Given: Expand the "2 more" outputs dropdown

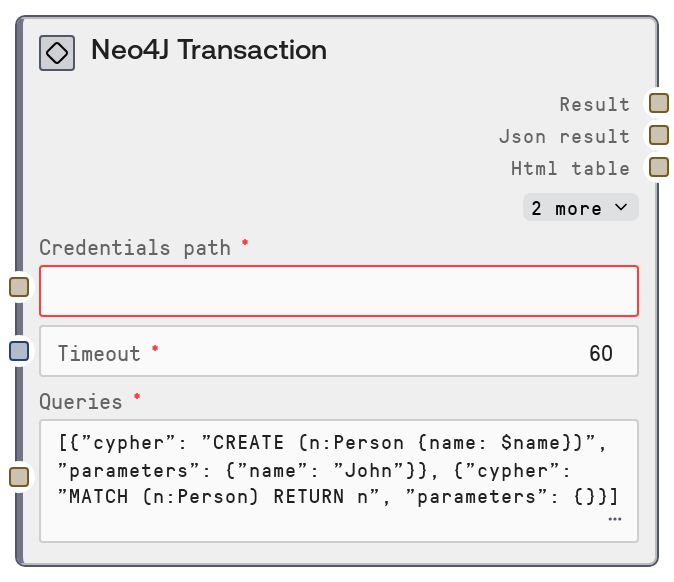Looking at the screenshot, I should point(580,208).
